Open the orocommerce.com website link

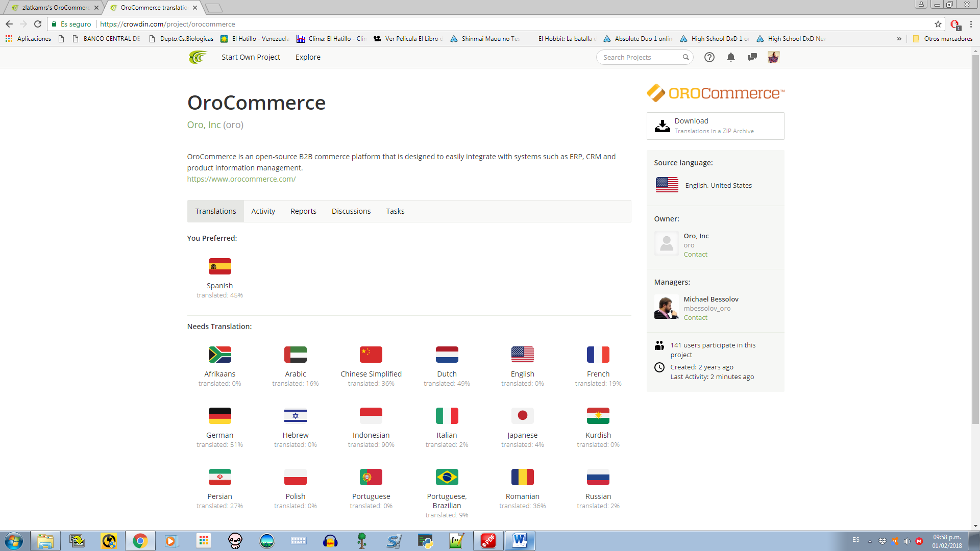click(x=241, y=179)
